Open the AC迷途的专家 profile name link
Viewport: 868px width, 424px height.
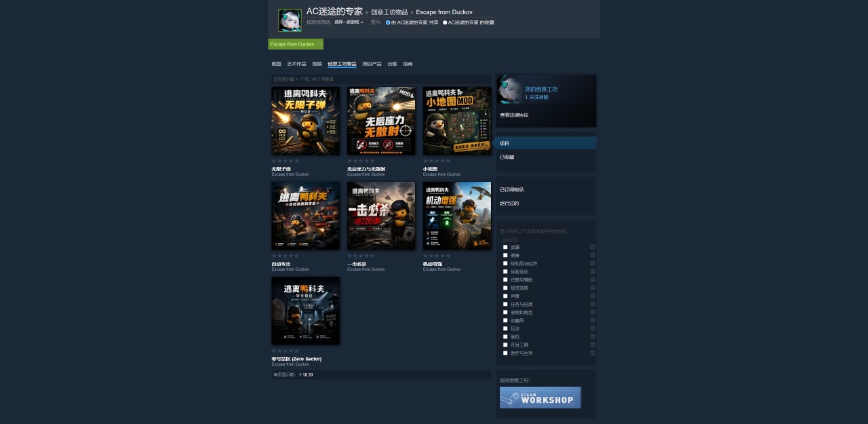pos(334,11)
